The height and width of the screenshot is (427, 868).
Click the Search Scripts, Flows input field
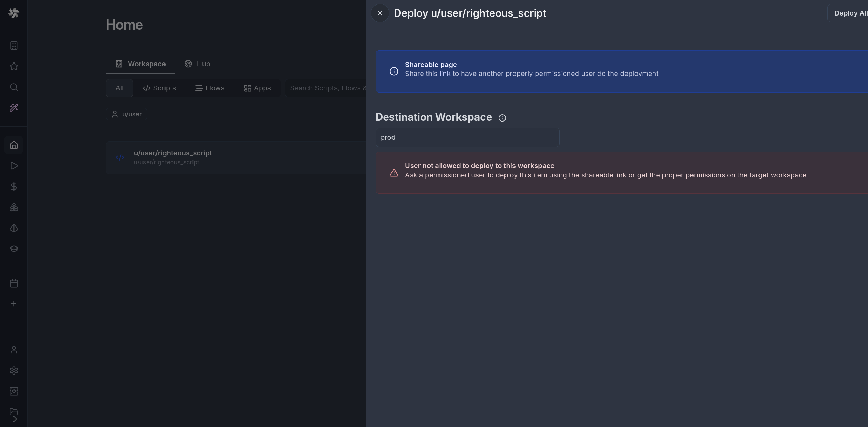(x=327, y=88)
